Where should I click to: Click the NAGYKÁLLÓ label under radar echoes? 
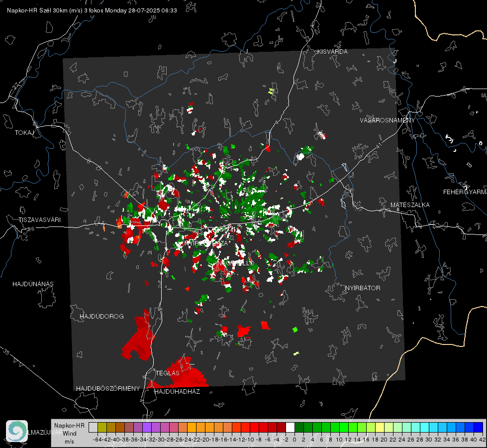click(235, 263)
